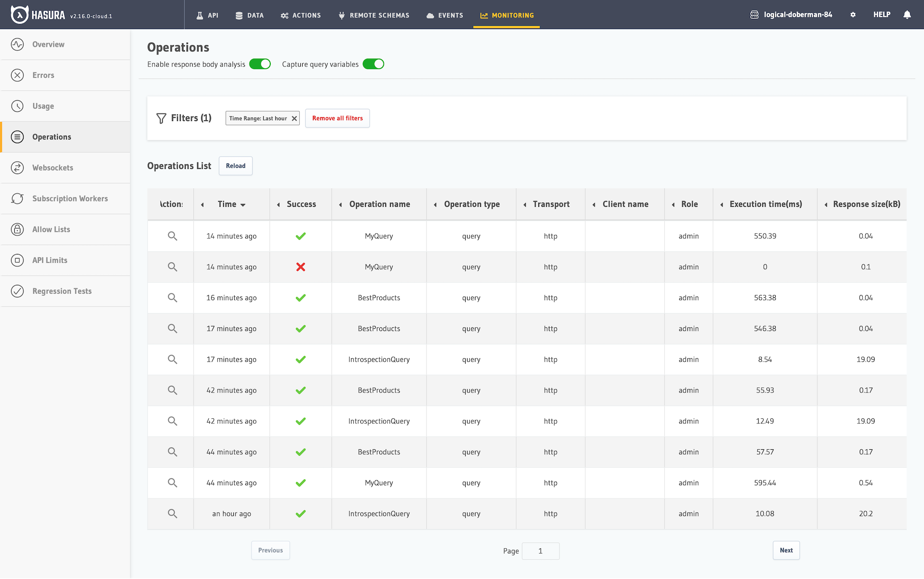Edit the page number input field

coord(541,551)
